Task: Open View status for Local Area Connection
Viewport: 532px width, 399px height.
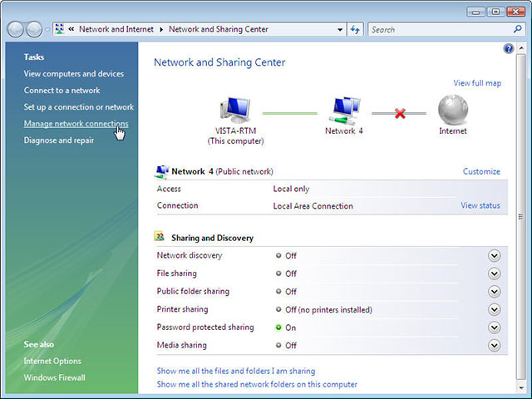Action: click(480, 205)
